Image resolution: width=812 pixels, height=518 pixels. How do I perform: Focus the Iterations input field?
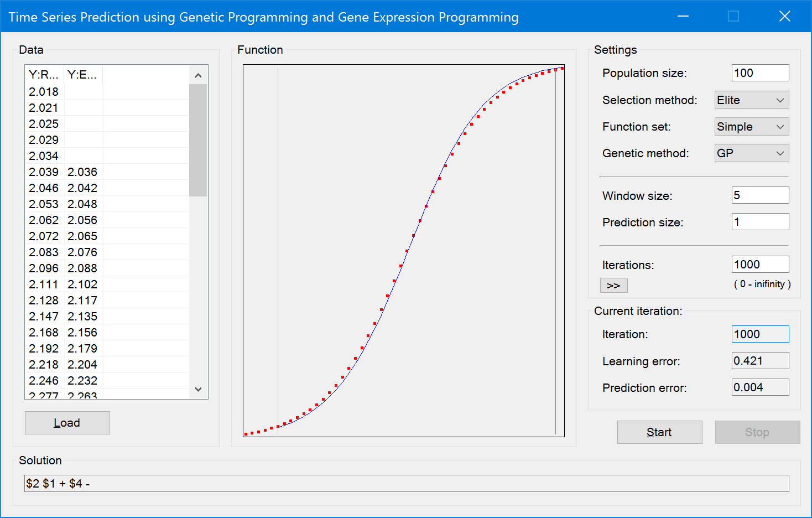(x=760, y=265)
